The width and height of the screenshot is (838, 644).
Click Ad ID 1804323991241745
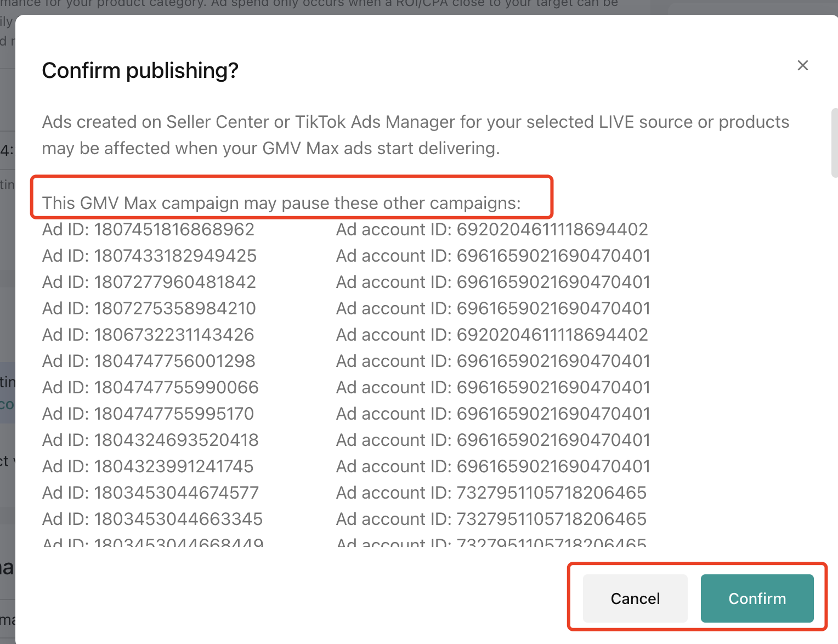pyautogui.click(x=148, y=466)
